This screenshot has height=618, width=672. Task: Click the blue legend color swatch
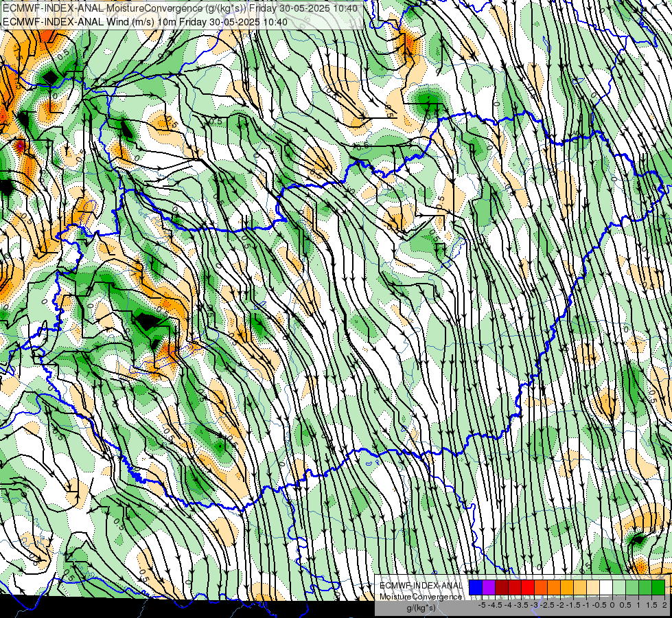(x=476, y=587)
